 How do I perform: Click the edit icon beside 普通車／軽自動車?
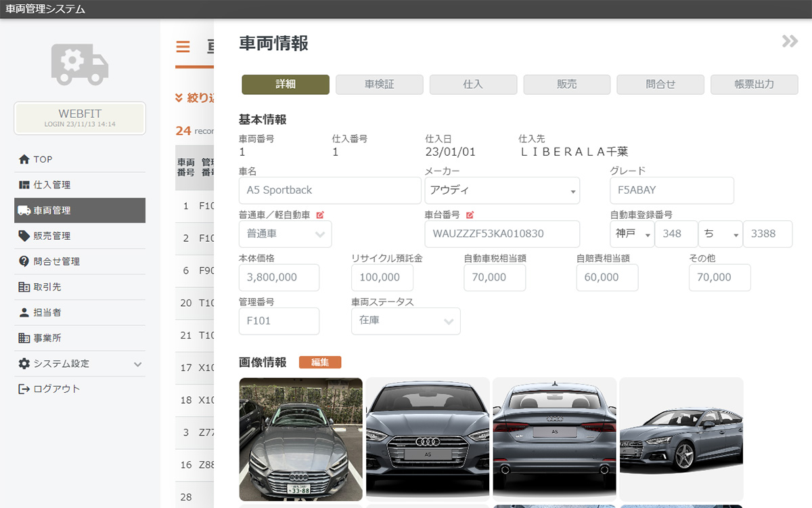tap(320, 215)
